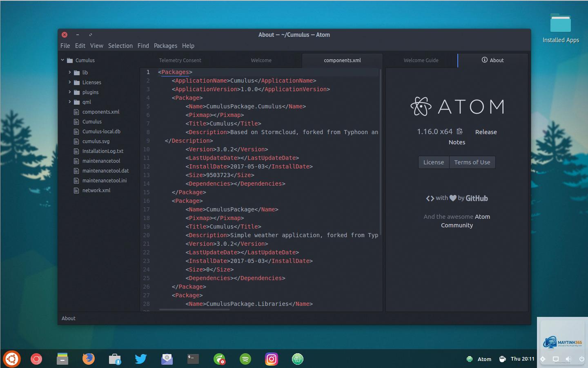Screen dimensions: 588x368
Task: Click the info icon on About tab
Action: 485,60
